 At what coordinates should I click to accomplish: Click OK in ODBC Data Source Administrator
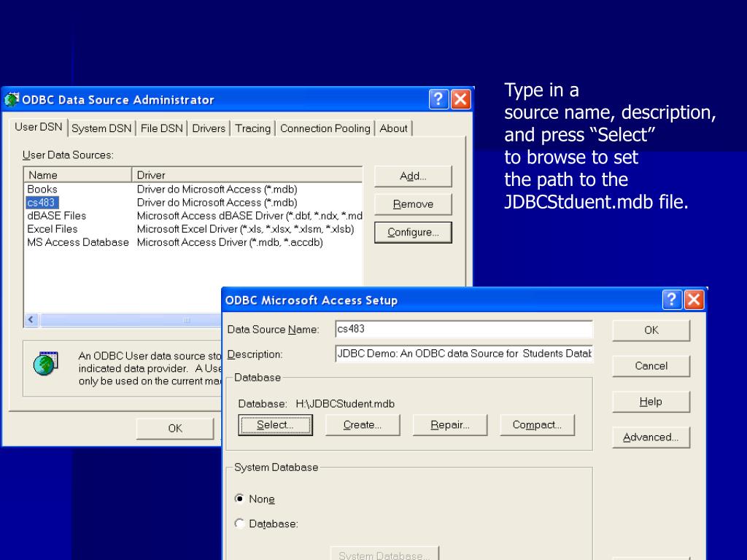tap(175, 429)
